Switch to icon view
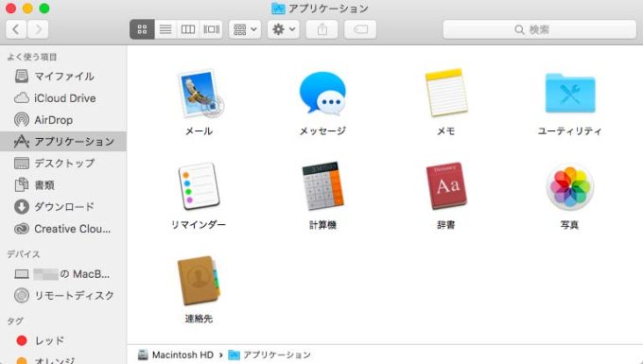The width and height of the screenshot is (643, 364). [x=142, y=29]
